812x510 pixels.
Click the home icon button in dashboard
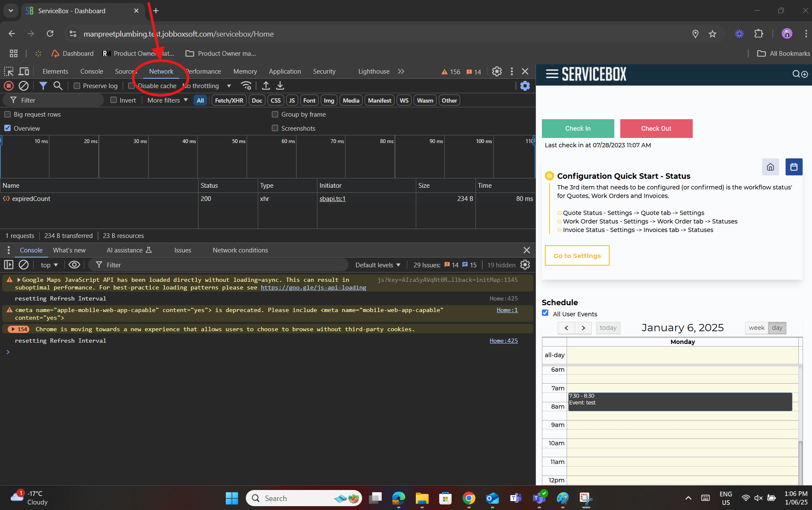click(x=770, y=167)
